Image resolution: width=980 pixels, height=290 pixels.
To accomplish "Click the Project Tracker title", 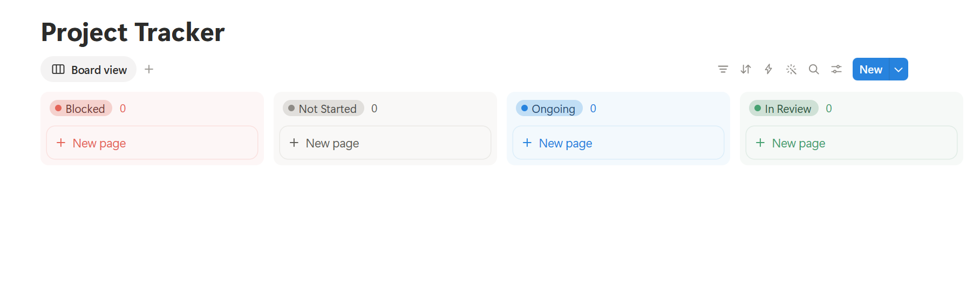I will tap(133, 32).
